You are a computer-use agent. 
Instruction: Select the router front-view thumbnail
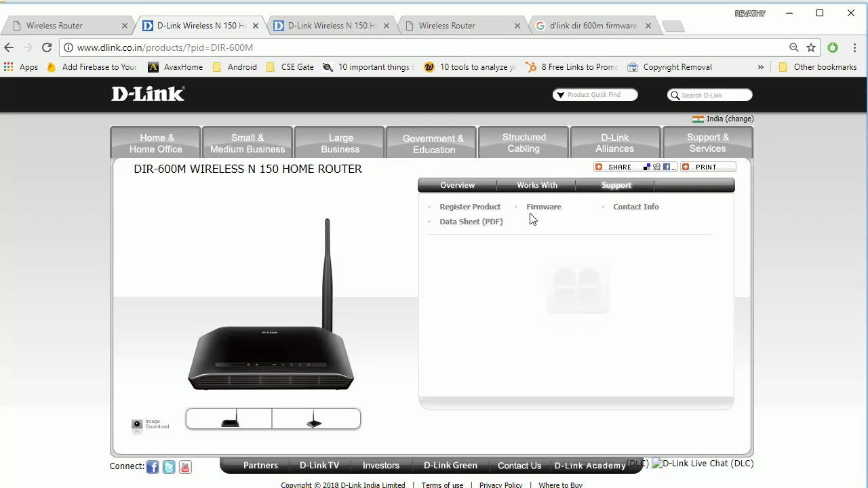point(230,419)
